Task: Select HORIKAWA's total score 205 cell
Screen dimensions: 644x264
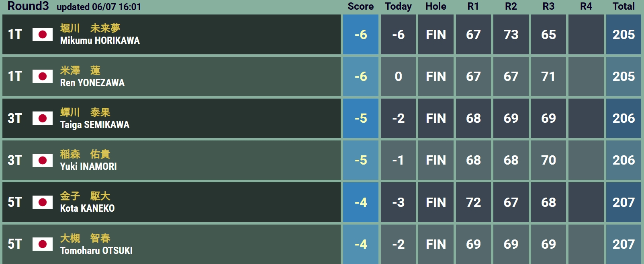Action: pos(624,35)
